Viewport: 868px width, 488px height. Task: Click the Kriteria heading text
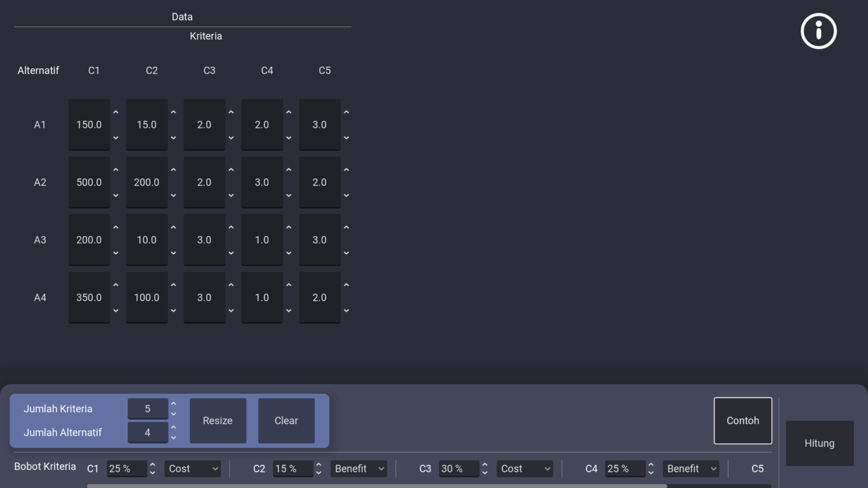[206, 36]
